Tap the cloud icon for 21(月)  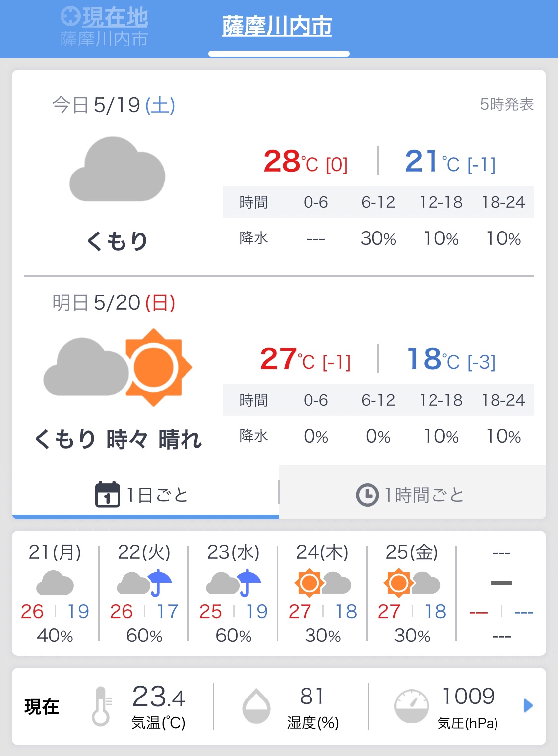click(x=55, y=583)
